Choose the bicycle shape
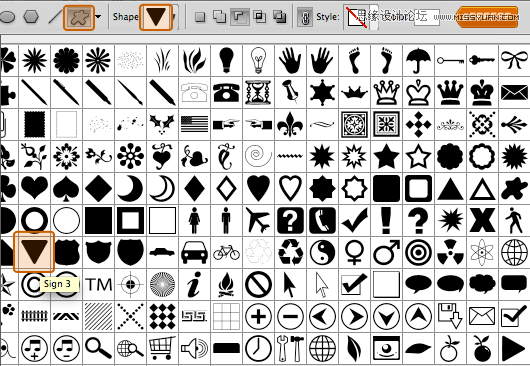Image resolution: width=530 pixels, height=366 pixels. click(226, 252)
